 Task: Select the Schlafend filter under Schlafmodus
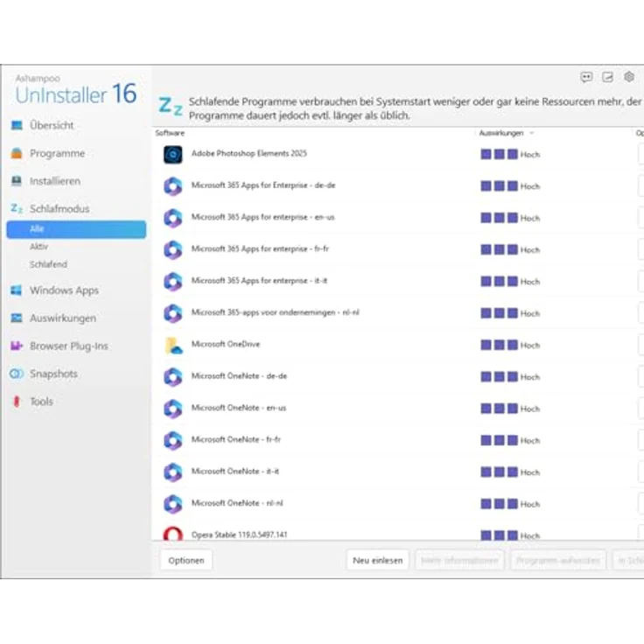tap(48, 264)
